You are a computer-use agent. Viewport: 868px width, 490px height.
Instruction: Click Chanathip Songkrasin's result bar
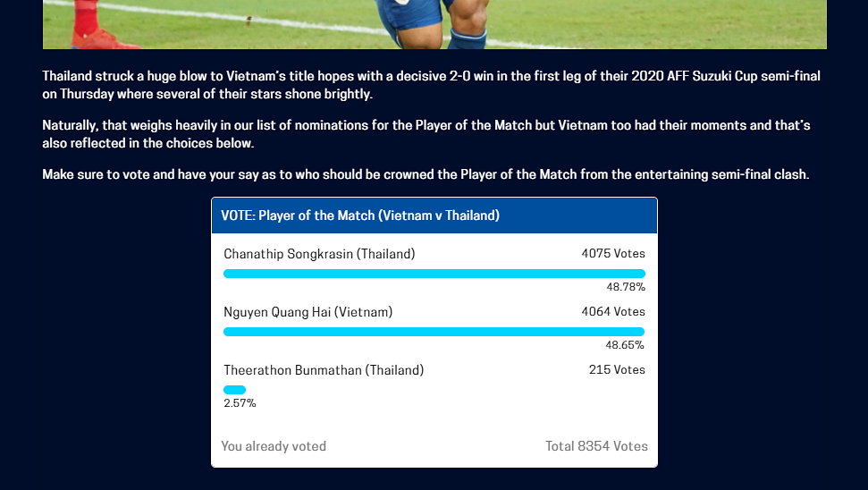point(434,274)
